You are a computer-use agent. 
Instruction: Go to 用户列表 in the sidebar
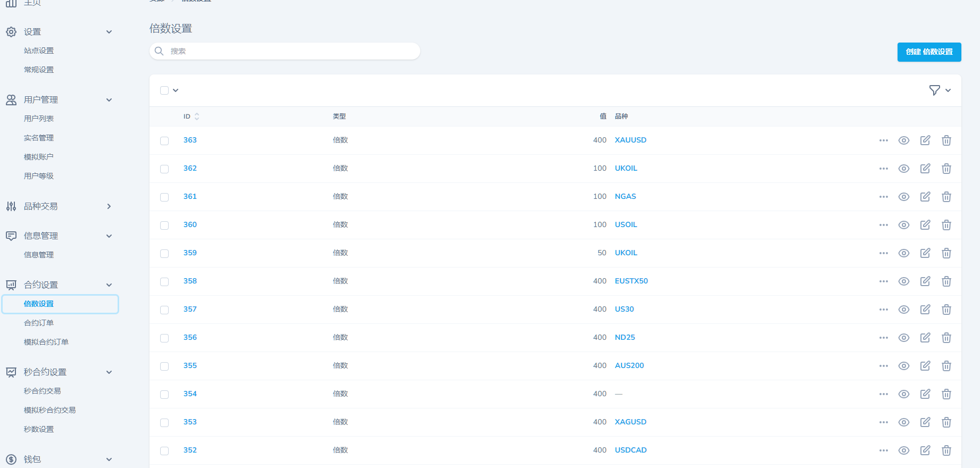point(39,119)
